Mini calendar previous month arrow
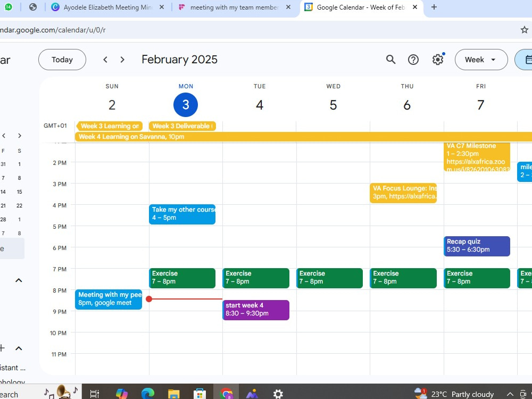Image resolution: width=532 pixels, height=399 pixels. [4, 136]
